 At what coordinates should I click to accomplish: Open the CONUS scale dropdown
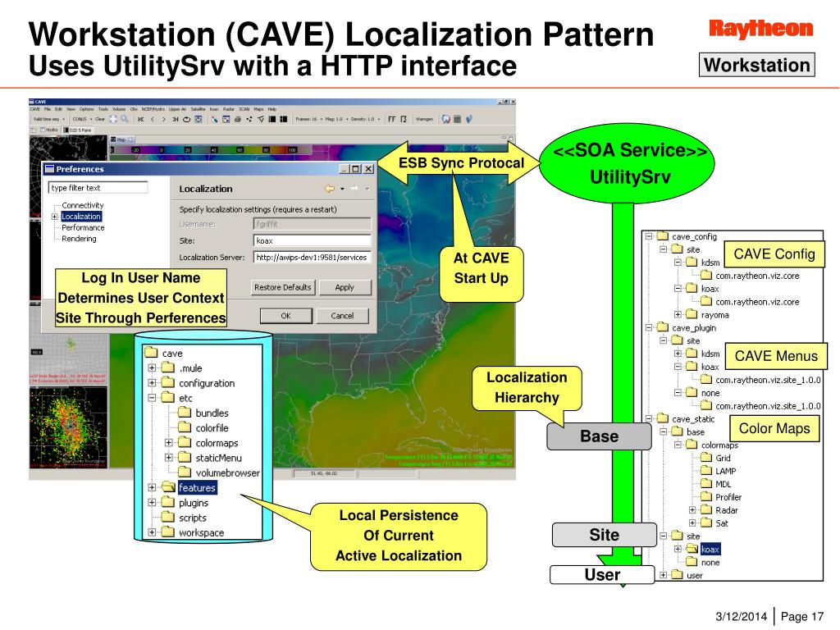83,119
